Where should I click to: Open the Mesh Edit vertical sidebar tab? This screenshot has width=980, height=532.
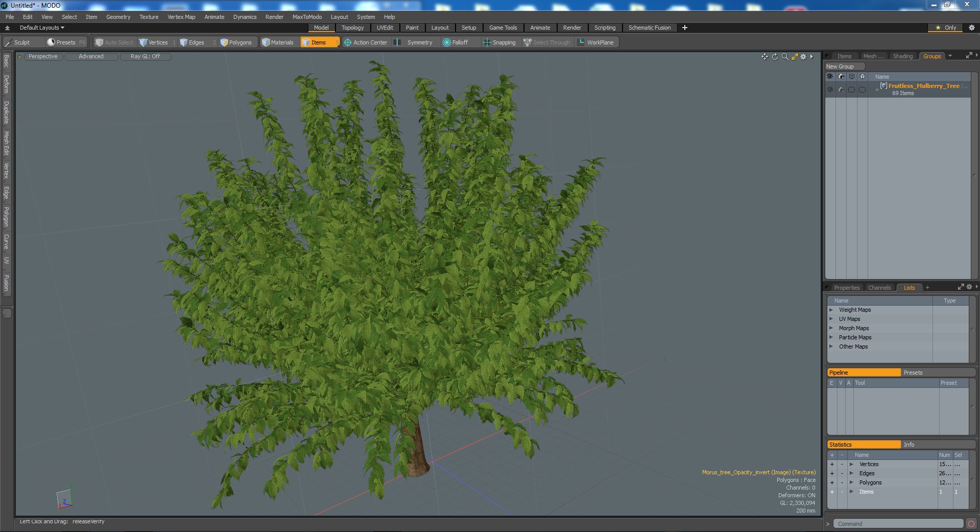(x=7, y=144)
